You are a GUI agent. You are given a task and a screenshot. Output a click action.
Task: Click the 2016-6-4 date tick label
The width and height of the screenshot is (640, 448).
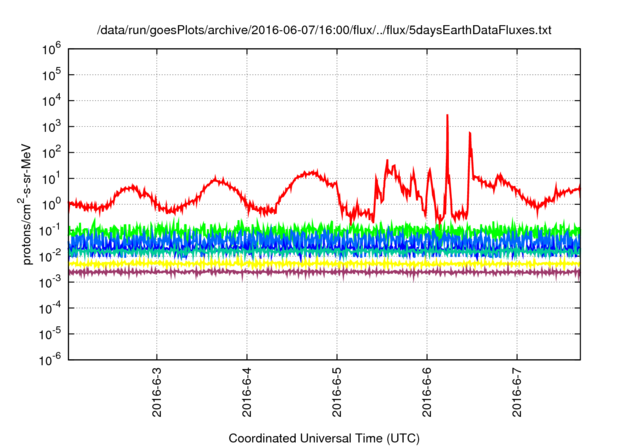[247, 392]
